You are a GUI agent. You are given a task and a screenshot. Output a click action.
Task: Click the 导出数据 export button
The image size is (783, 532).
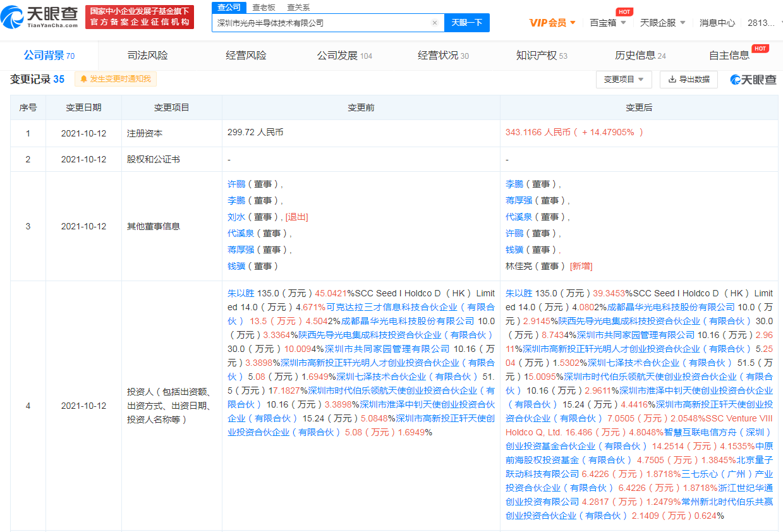pyautogui.click(x=689, y=80)
